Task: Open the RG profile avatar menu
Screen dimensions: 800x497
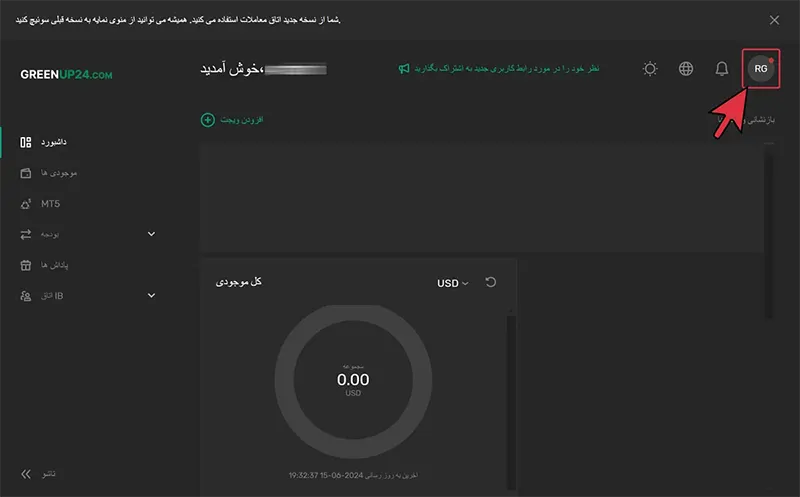Action: tap(761, 68)
